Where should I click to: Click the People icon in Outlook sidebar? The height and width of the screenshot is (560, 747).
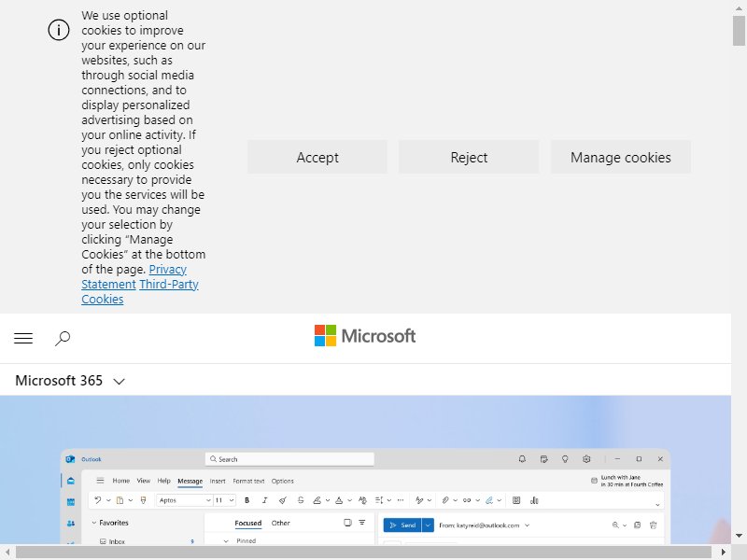[71, 524]
